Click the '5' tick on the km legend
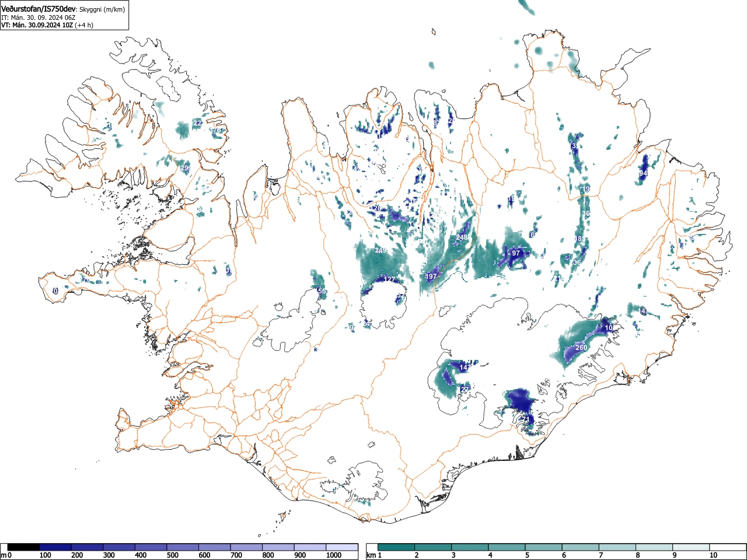Viewport: 747px width, 560px height. [x=526, y=555]
